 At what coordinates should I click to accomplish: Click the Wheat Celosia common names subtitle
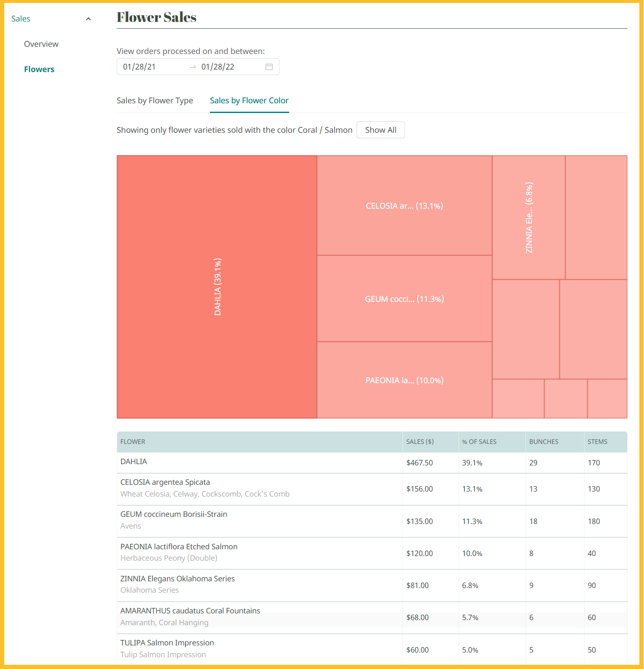click(205, 494)
